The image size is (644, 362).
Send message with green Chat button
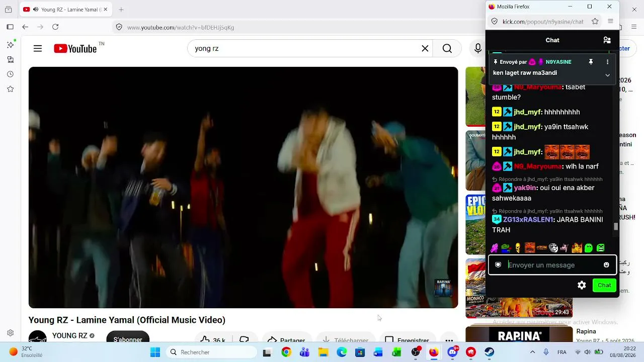[604, 285]
